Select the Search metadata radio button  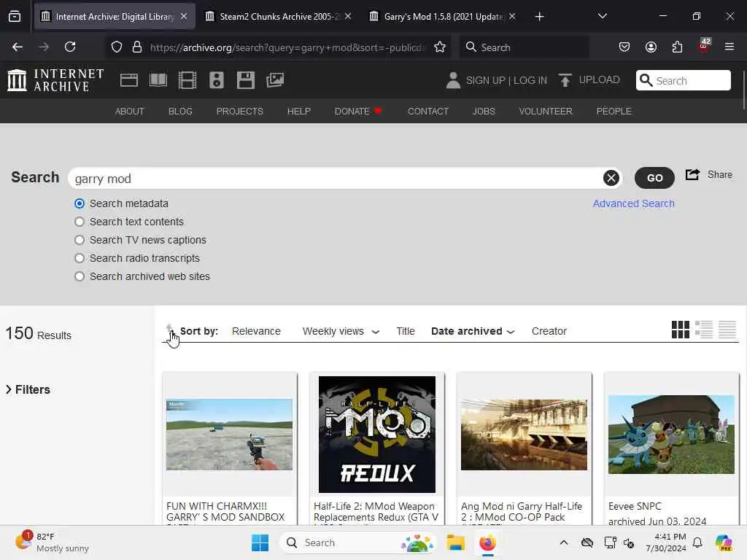(x=80, y=204)
